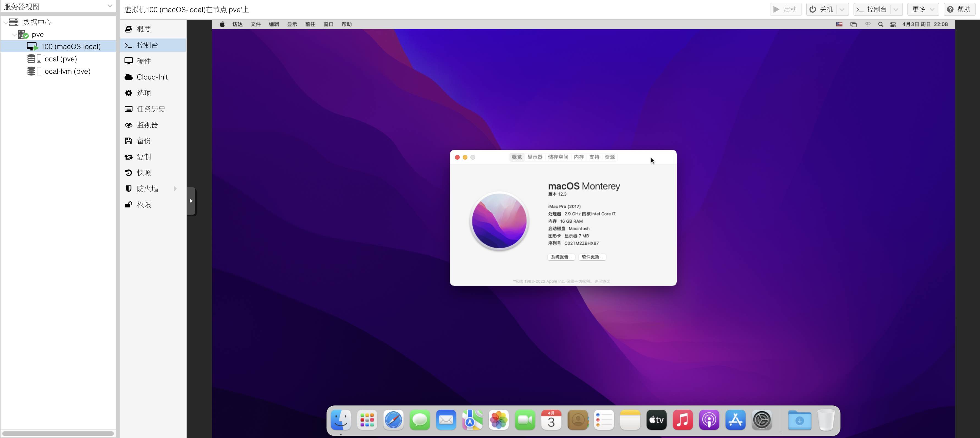
Task: Switch to the 储存空间 tab
Action: (558, 157)
